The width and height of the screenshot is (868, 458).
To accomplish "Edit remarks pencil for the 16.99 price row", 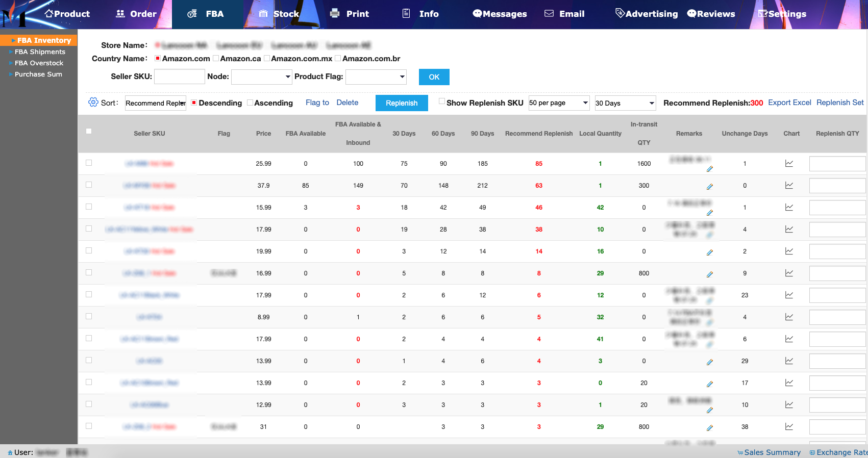I will [x=709, y=274].
